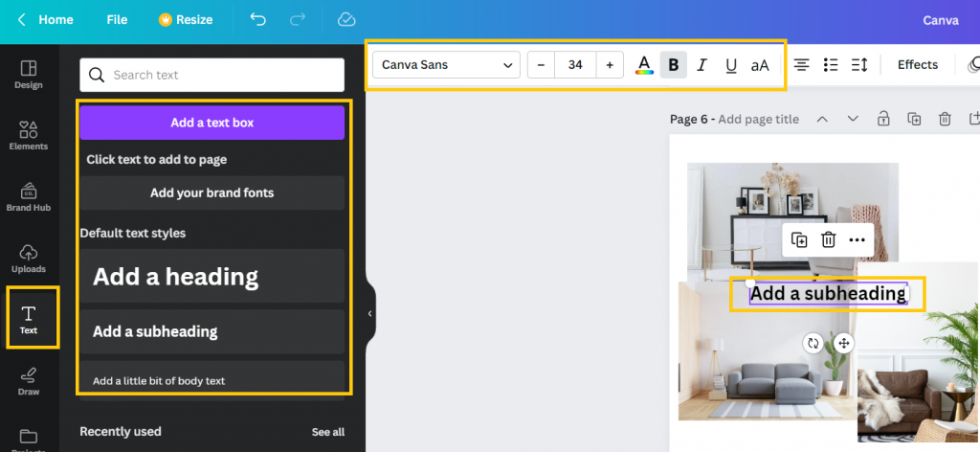Decrease font size with minus button
This screenshot has width=980, height=452.
[x=542, y=65]
